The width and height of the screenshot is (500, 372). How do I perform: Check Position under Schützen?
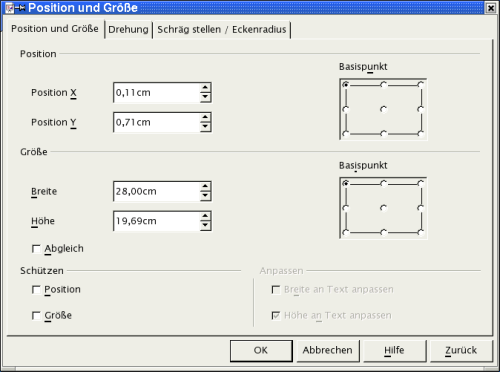click(36, 290)
